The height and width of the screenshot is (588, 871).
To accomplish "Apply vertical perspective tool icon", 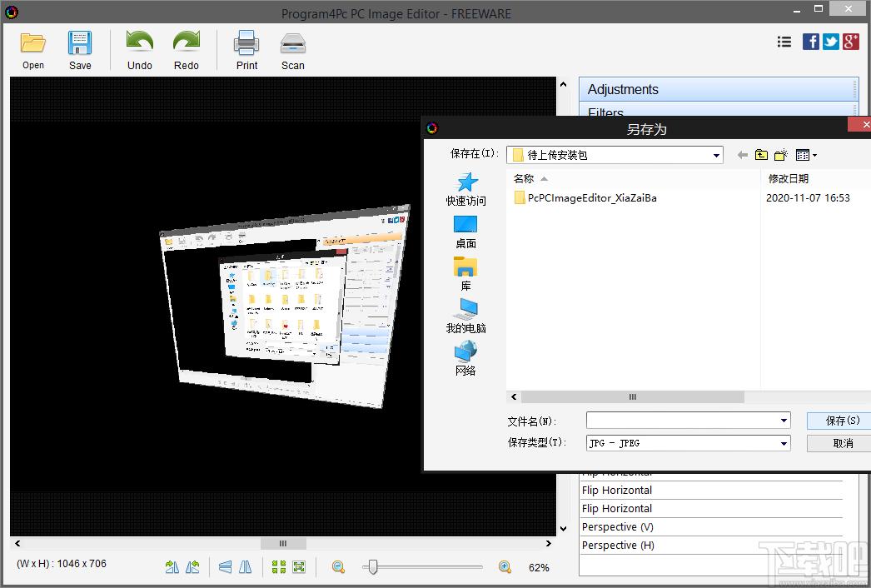I will 245,567.
